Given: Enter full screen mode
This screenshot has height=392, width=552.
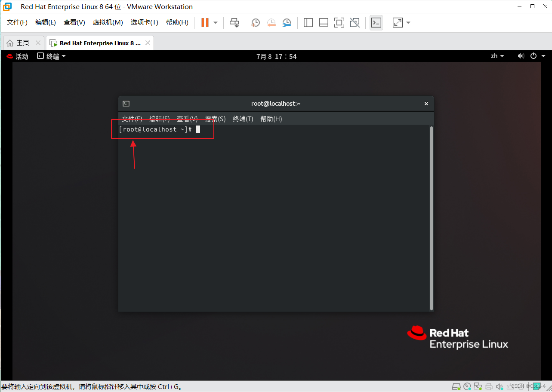Looking at the screenshot, I should (x=339, y=22).
